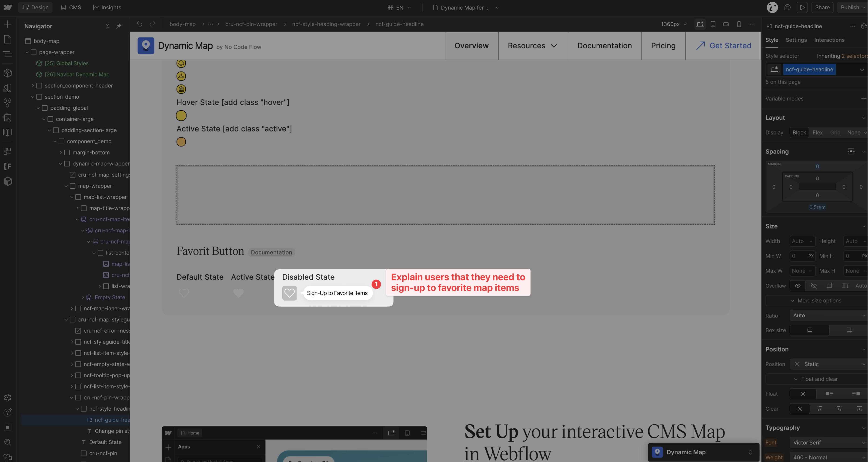Close the Navigator panel
Screen dimensions: 868x462
(x=107, y=26)
